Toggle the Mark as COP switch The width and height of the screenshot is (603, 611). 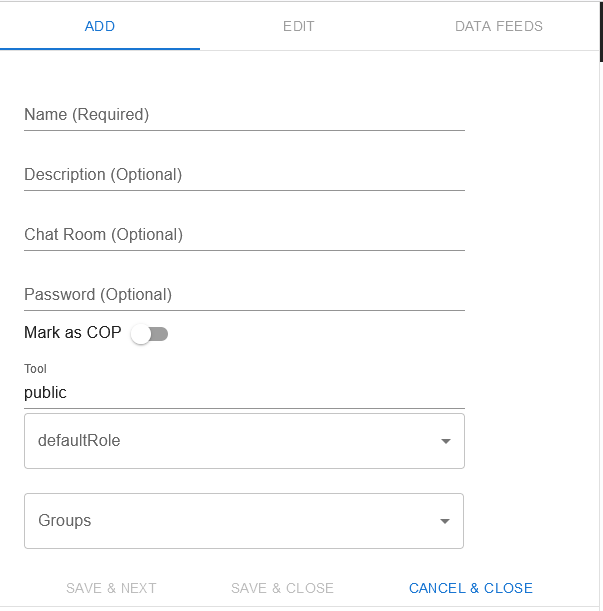point(150,334)
